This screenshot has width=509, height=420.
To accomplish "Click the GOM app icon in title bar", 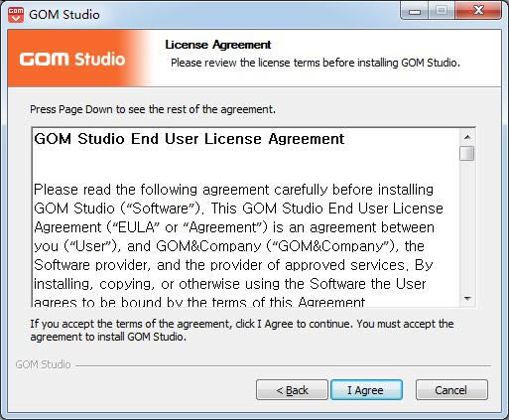I will (x=16, y=15).
